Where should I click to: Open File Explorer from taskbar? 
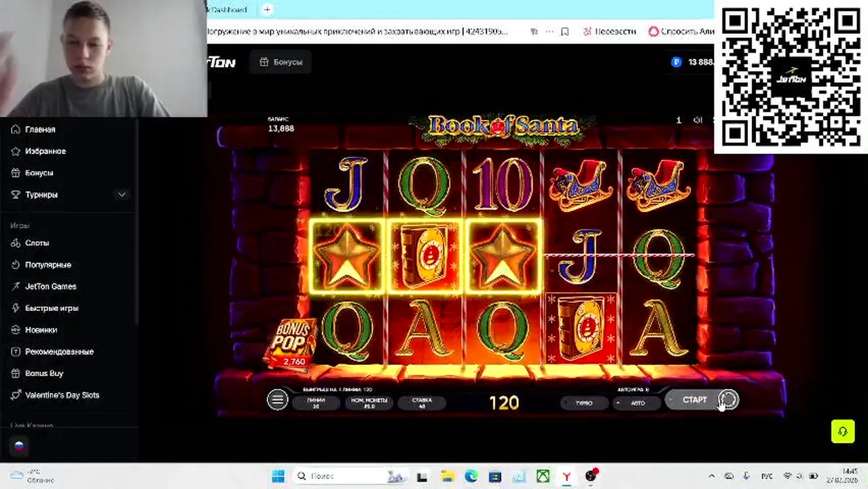(x=447, y=476)
